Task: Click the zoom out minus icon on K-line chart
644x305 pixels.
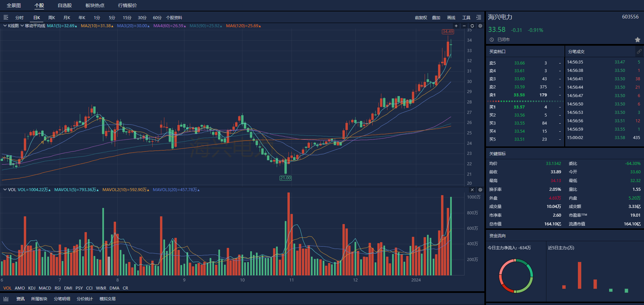Action: click(x=464, y=26)
